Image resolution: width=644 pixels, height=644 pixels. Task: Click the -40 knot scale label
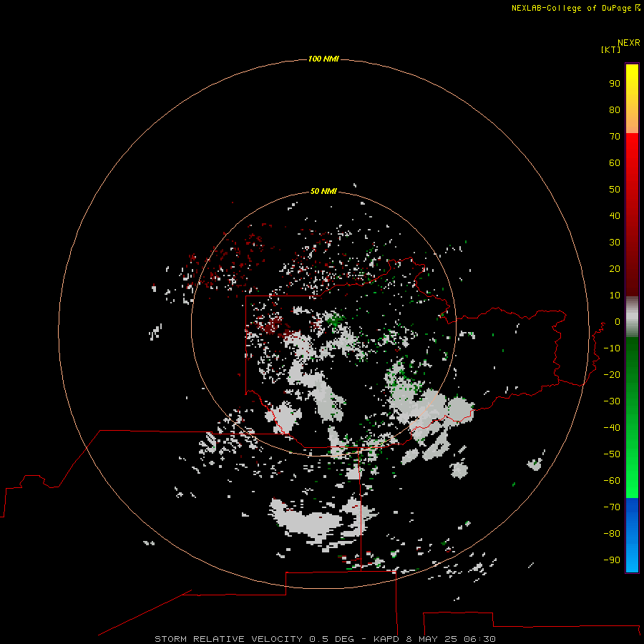(612, 428)
